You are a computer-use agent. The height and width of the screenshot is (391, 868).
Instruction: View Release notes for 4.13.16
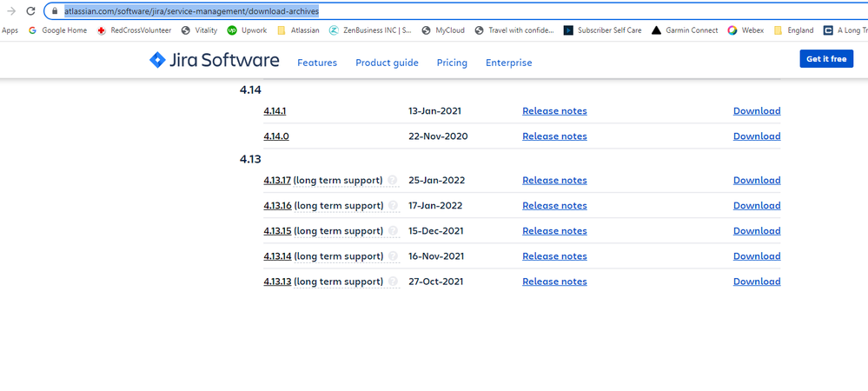click(x=554, y=205)
